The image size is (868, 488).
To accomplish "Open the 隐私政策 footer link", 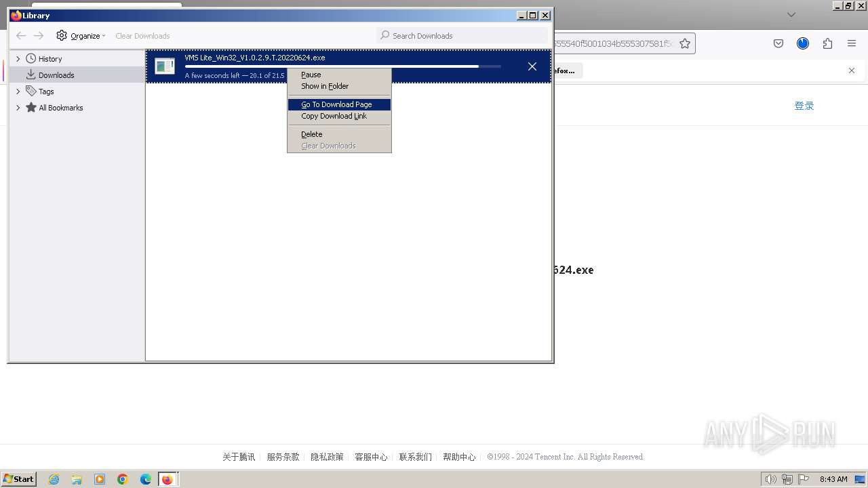I will (327, 457).
